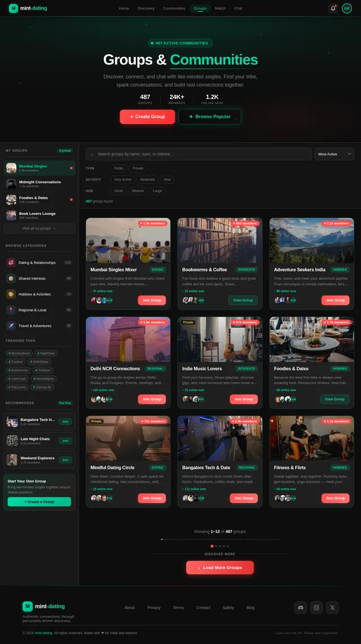The width and height of the screenshot is (361, 644).
Task: Toggle the Large size filter
Action: point(157,191)
